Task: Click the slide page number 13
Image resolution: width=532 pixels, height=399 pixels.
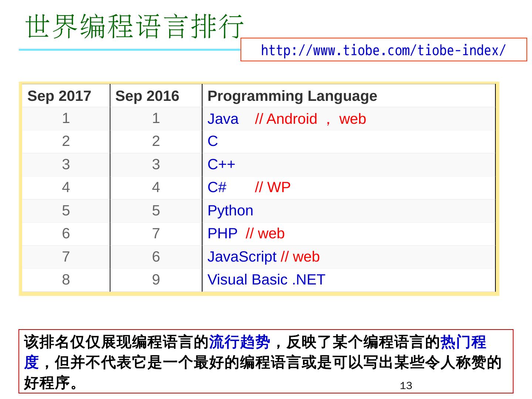Action: tap(406, 386)
